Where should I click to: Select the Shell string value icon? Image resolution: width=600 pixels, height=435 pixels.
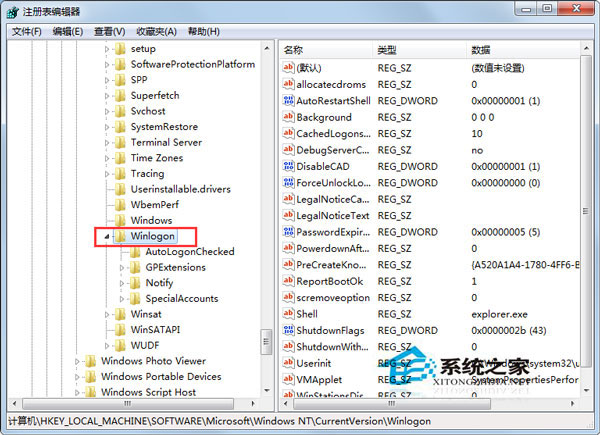click(288, 314)
